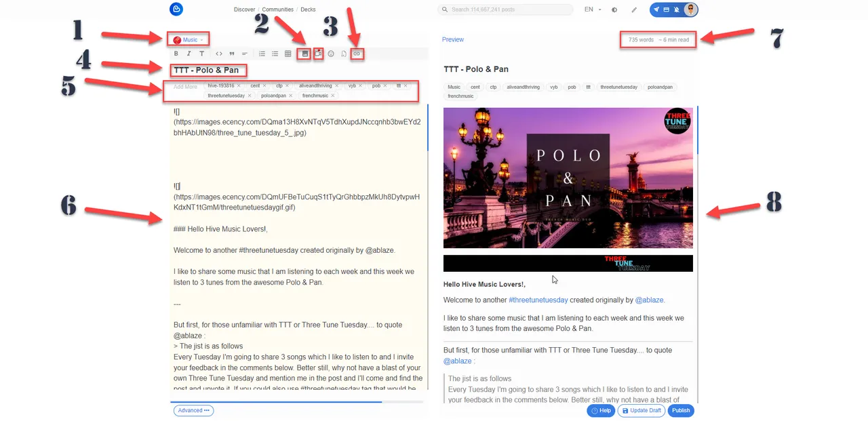Open the fragments (snippets) icon

[344, 54]
